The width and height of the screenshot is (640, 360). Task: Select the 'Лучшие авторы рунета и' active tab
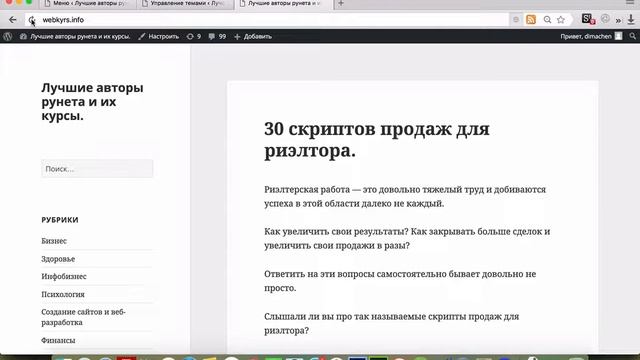pyautogui.click(x=284, y=4)
